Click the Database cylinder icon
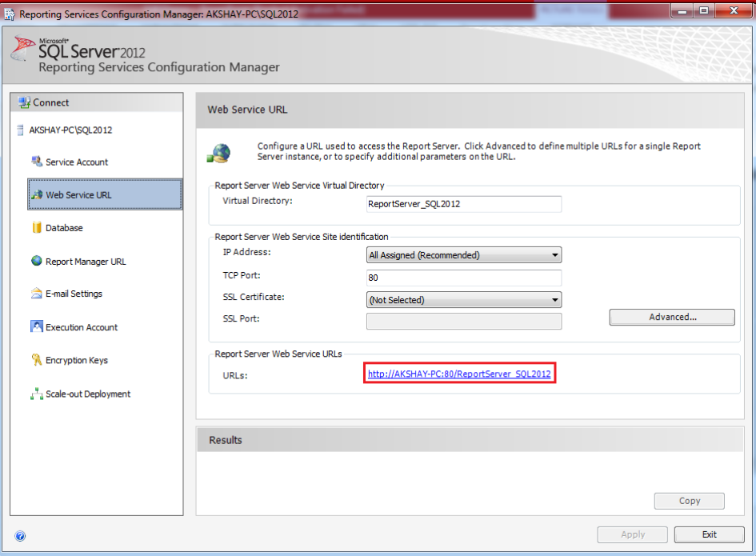 click(37, 228)
